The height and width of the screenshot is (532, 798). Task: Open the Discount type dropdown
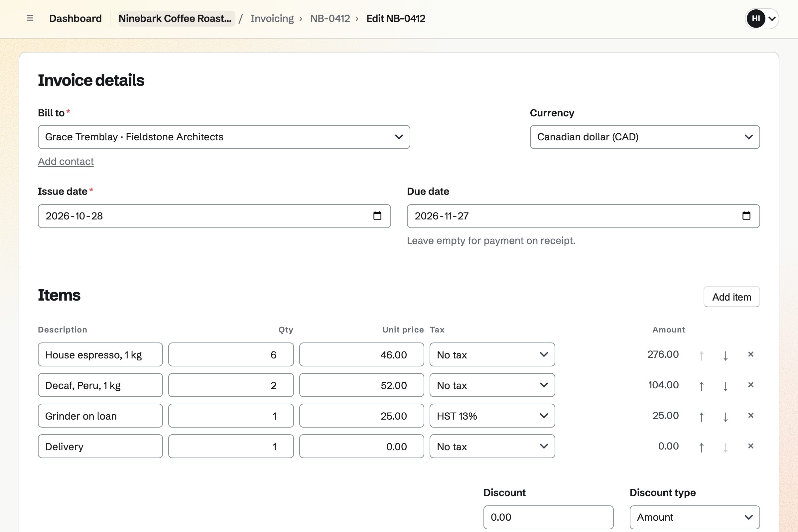pyautogui.click(x=695, y=517)
